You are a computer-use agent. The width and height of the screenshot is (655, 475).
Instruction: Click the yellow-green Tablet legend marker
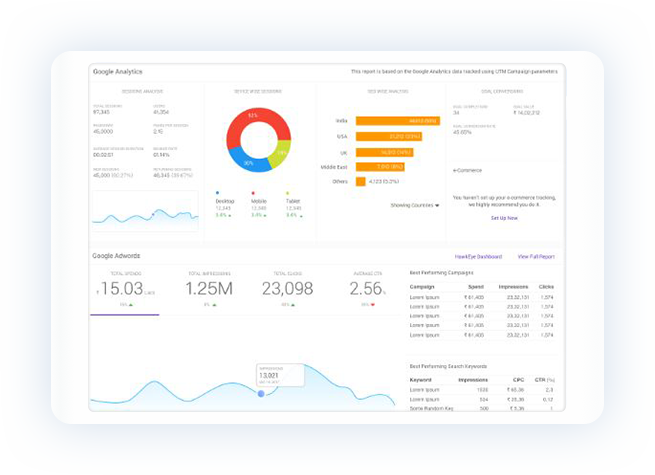tap(286, 193)
